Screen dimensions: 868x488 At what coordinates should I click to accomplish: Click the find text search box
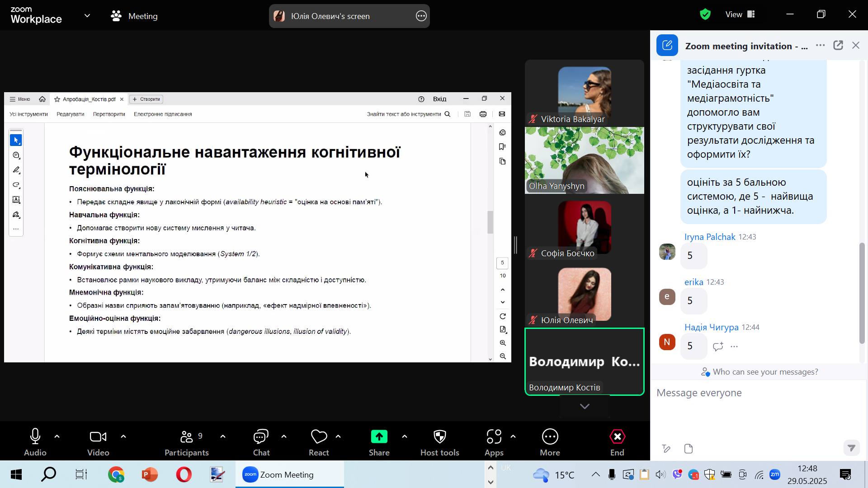tap(409, 114)
